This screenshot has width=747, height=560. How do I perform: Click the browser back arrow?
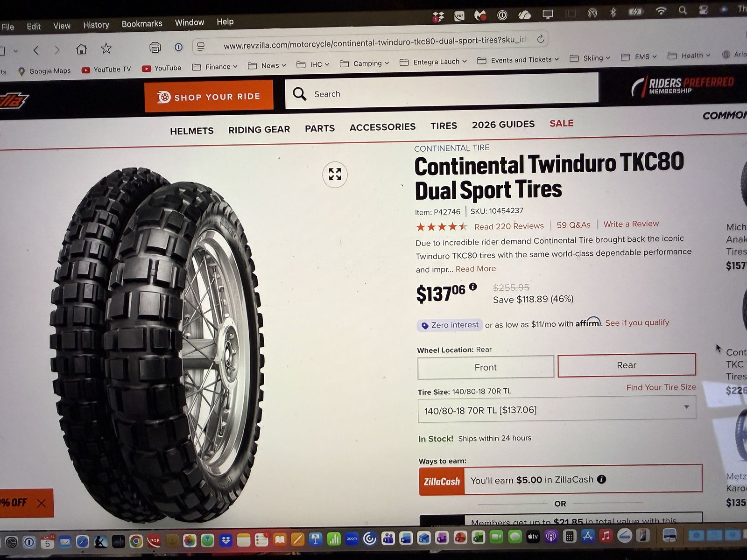pyautogui.click(x=36, y=50)
